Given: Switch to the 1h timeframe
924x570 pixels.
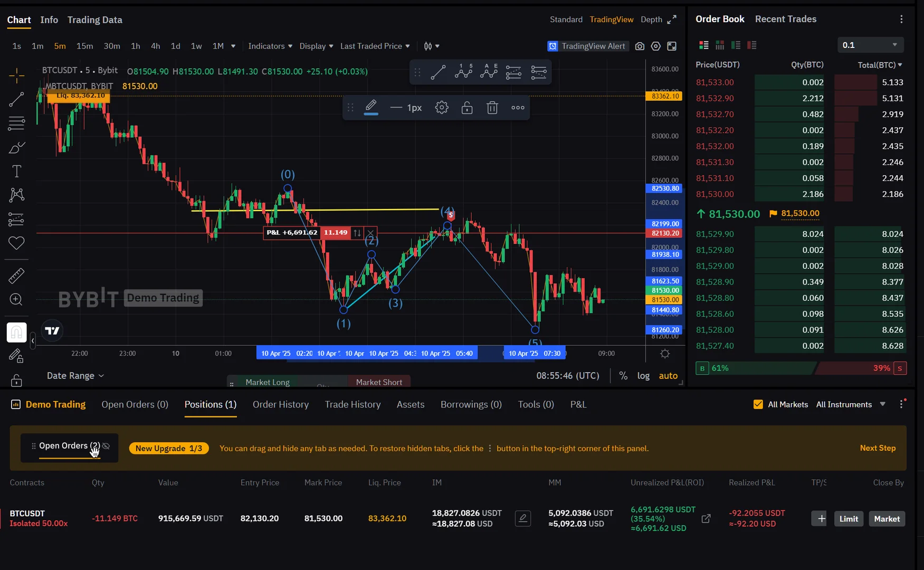Looking at the screenshot, I should click(x=136, y=46).
